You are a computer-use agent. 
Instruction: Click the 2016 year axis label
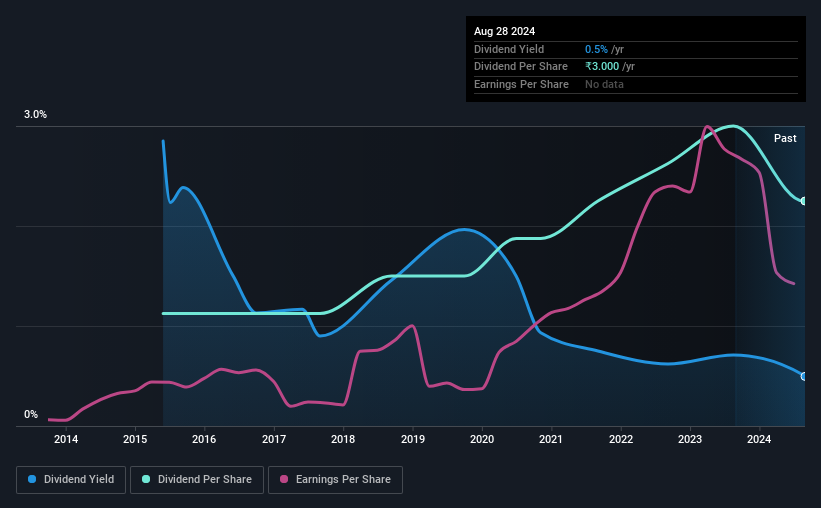204,439
